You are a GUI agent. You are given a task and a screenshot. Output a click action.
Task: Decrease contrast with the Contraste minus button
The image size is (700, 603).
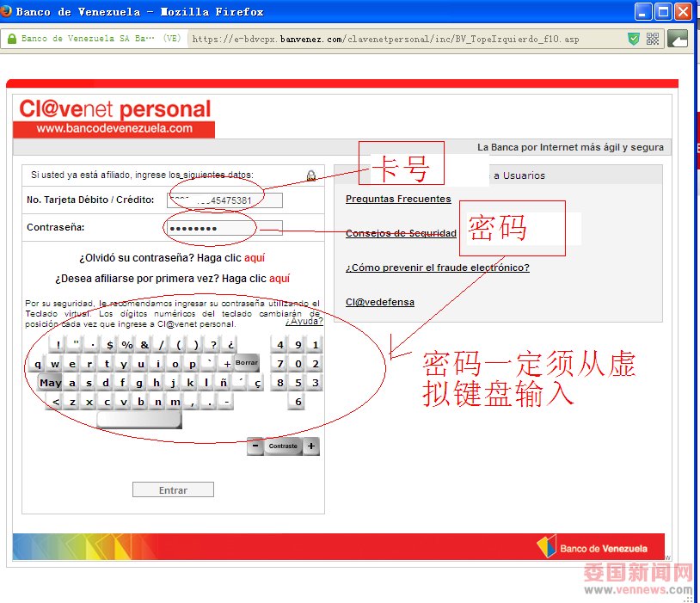(255, 446)
